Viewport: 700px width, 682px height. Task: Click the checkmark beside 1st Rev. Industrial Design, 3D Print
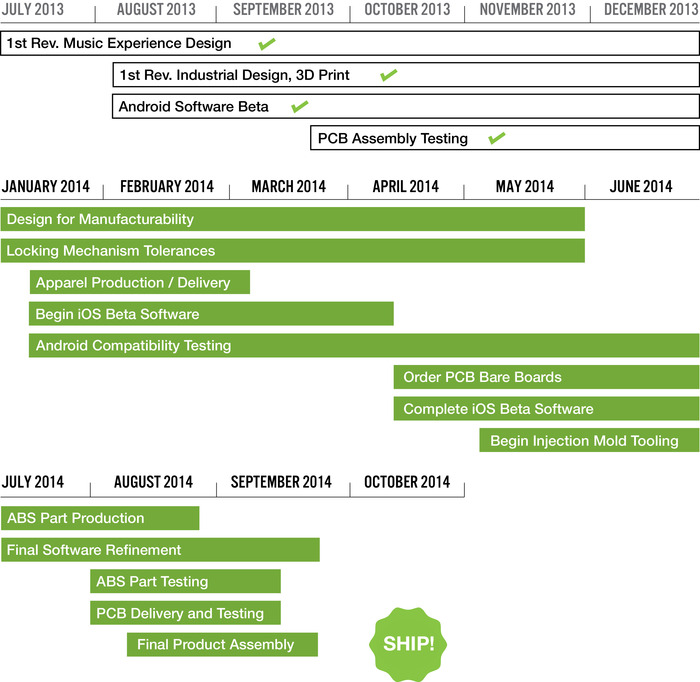[x=388, y=75]
